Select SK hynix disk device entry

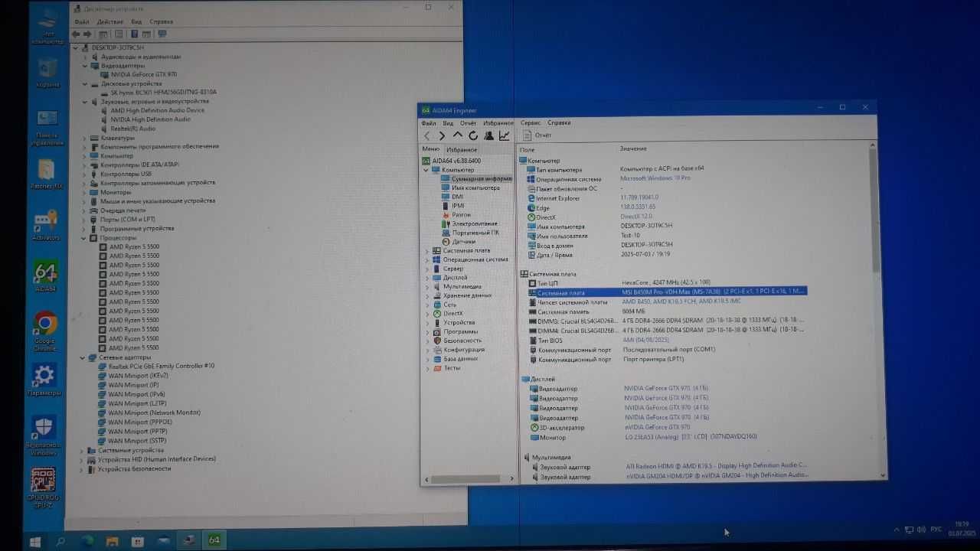pos(164,92)
